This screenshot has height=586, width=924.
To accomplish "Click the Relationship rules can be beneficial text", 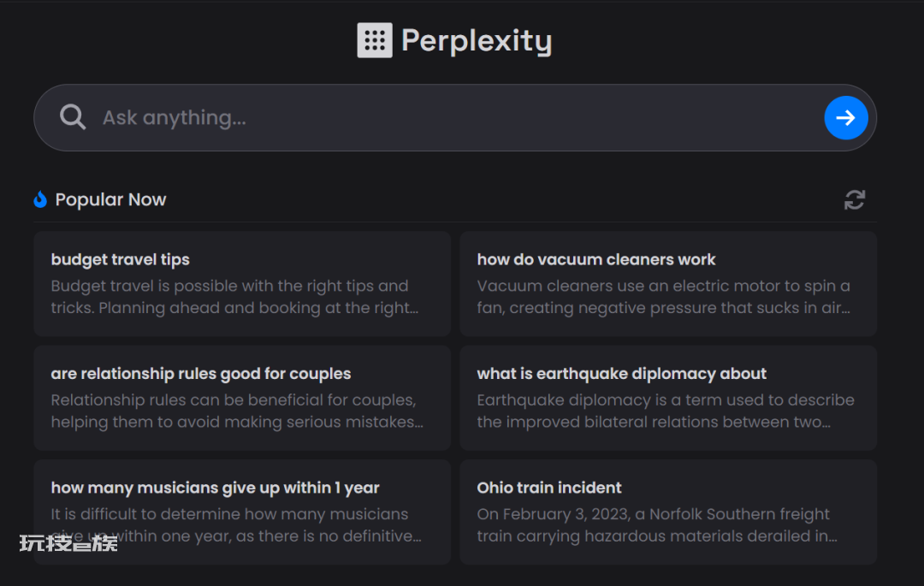I will pyautogui.click(x=237, y=411).
